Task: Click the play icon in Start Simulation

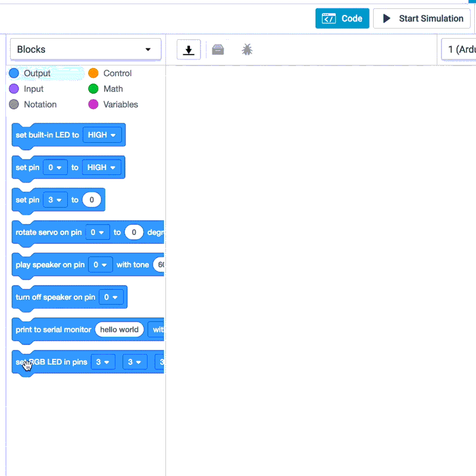Action: click(x=386, y=18)
